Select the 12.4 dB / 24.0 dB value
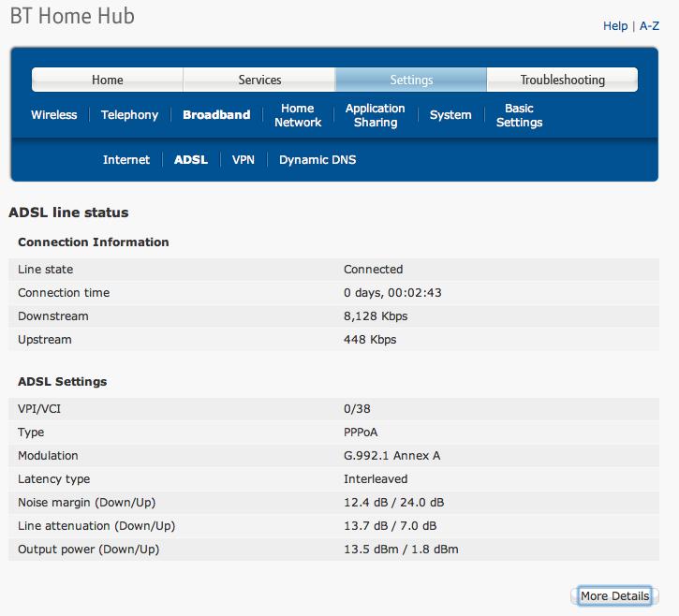 pyautogui.click(x=393, y=503)
